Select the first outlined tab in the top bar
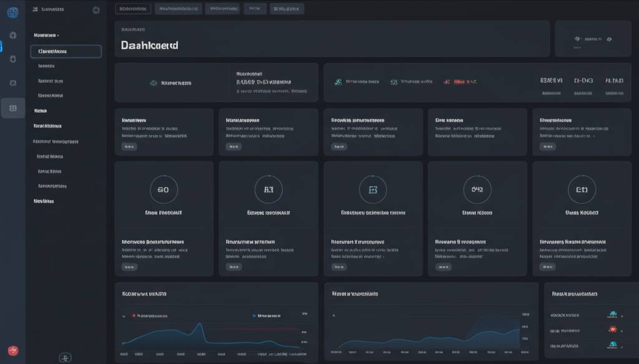The image size is (639, 364). click(x=134, y=9)
